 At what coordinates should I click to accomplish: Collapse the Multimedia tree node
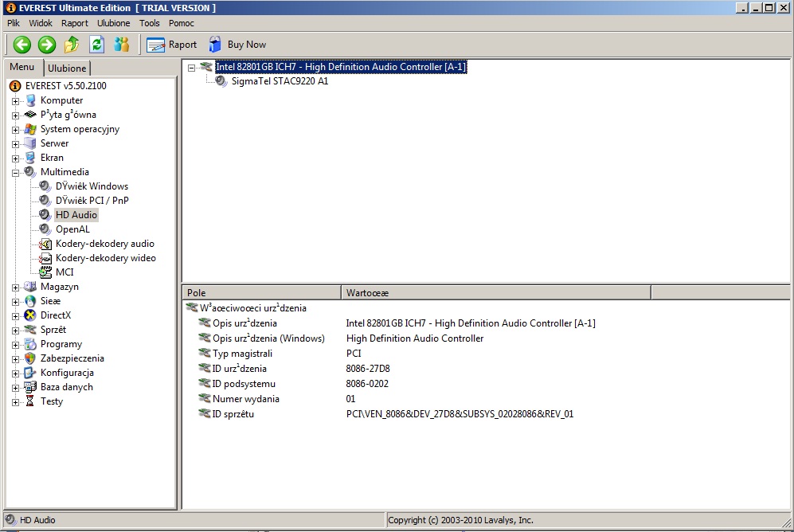click(16, 173)
